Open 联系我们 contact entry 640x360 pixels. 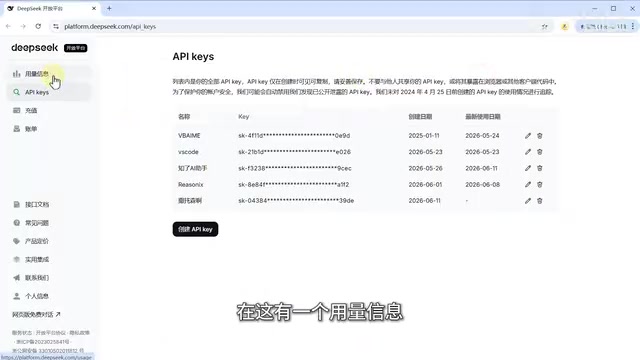coord(37,278)
